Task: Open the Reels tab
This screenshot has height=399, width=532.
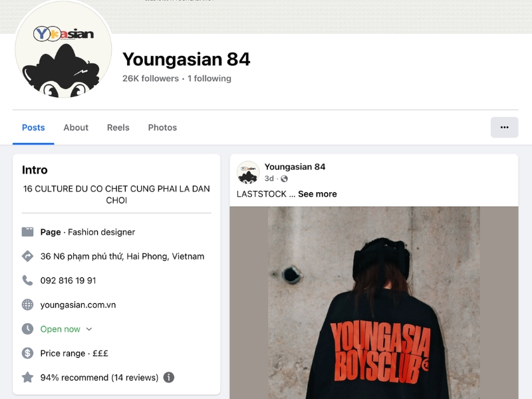Action: click(x=118, y=128)
